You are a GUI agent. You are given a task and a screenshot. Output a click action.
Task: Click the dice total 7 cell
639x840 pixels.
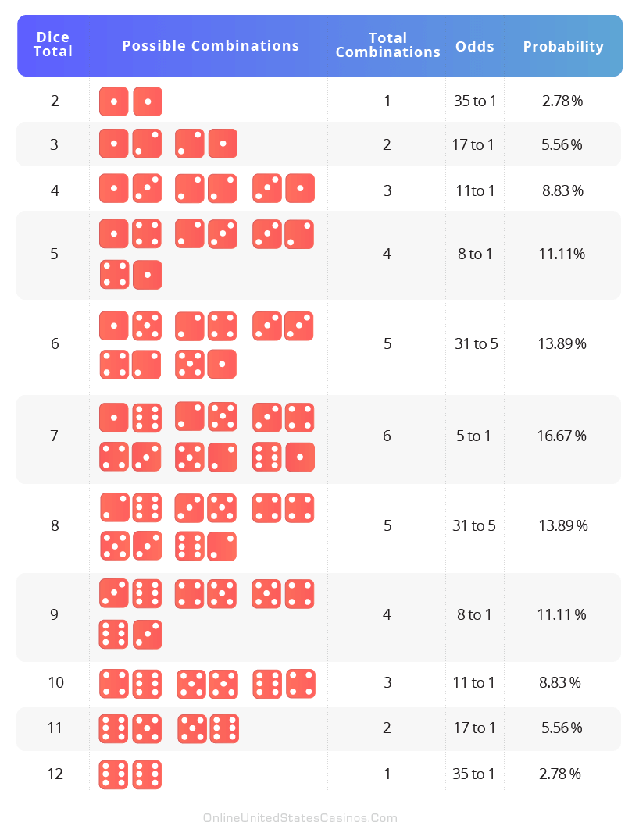[x=54, y=436]
